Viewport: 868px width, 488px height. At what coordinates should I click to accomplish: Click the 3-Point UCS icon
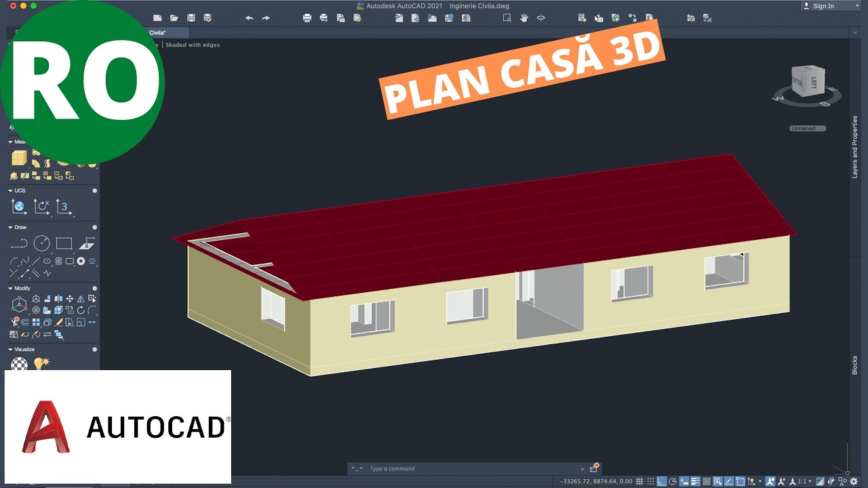pyautogui.click(x=64, y=207)
